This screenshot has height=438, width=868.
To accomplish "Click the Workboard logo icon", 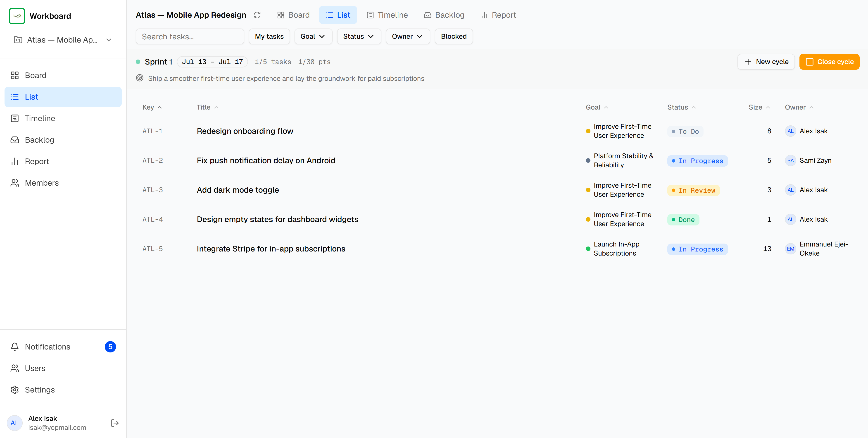I will pos(17,16).
